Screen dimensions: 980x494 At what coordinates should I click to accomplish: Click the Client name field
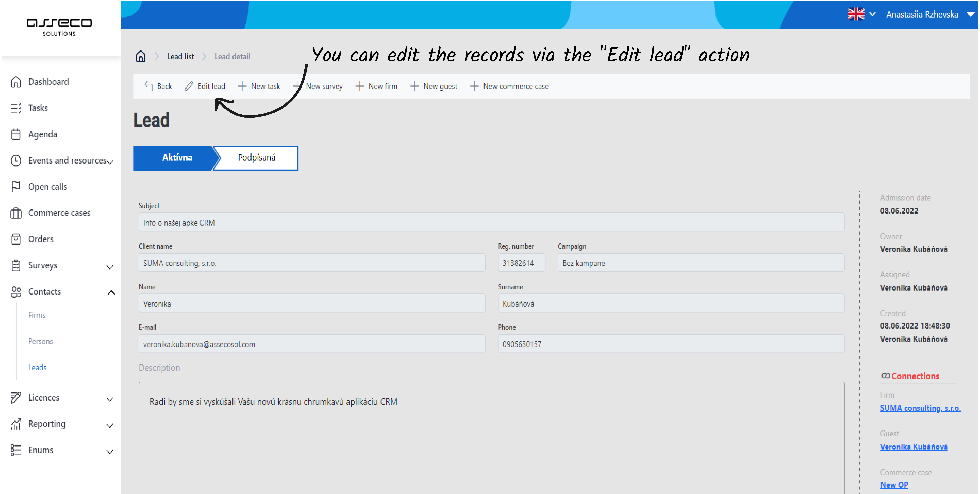[x=312, y=263]
